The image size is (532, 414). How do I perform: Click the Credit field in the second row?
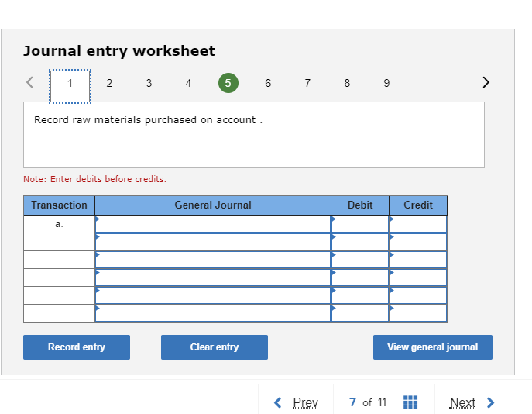click(418, 242)
